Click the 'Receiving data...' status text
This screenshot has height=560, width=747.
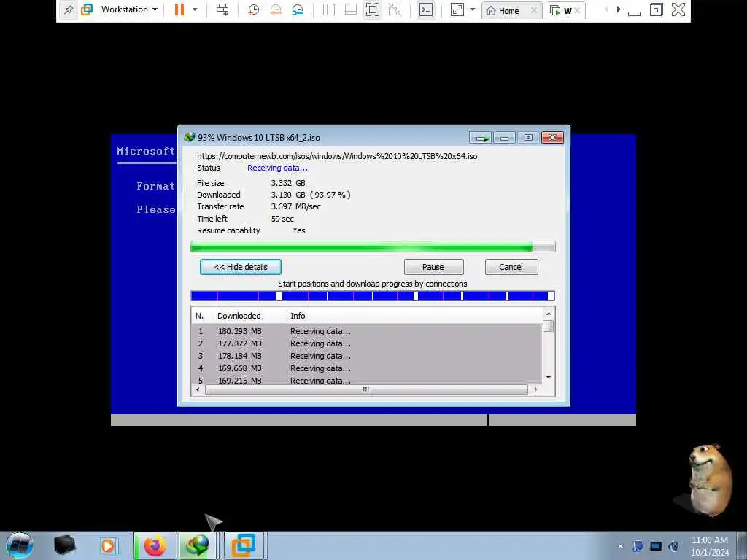tap(277, 168)
